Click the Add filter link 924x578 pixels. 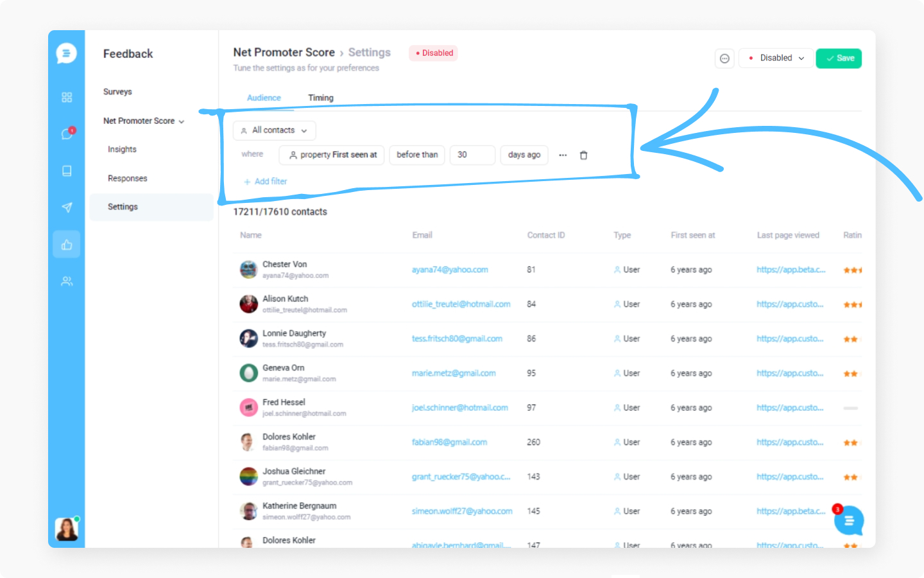266,182
